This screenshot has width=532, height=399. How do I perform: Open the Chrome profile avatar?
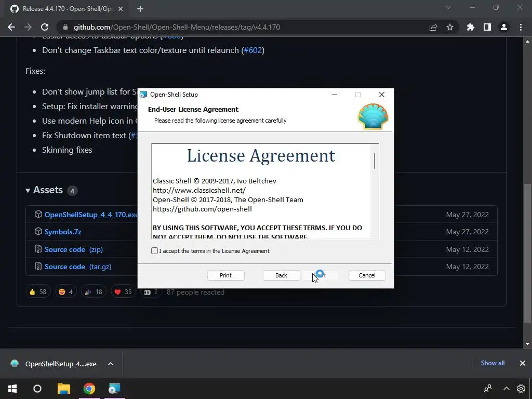pyautogui.click(x=504, y=27)
